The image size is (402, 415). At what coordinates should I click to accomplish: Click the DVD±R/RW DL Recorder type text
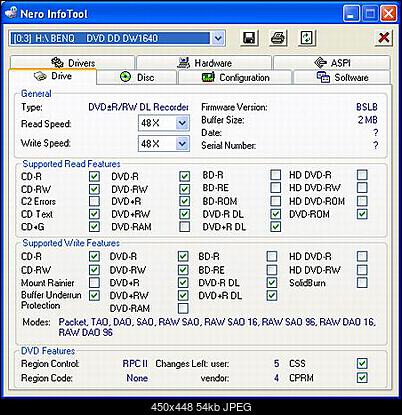tap(138, 107)
